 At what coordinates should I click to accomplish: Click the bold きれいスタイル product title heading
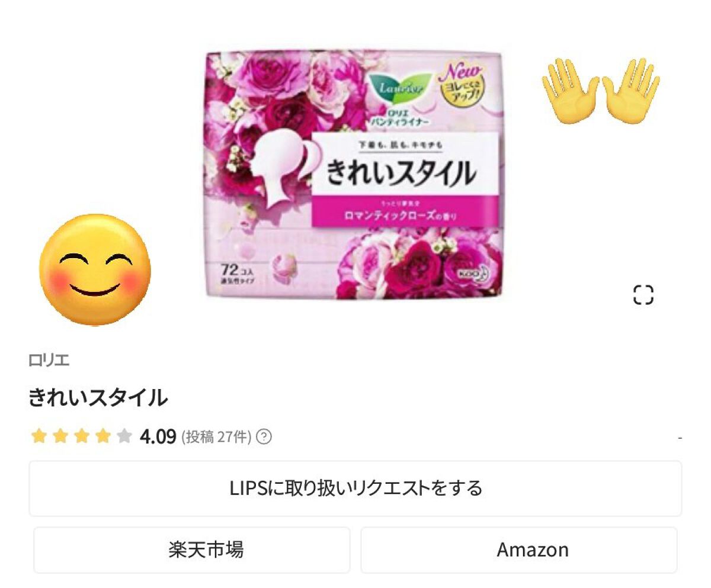[x=98, y=397]
